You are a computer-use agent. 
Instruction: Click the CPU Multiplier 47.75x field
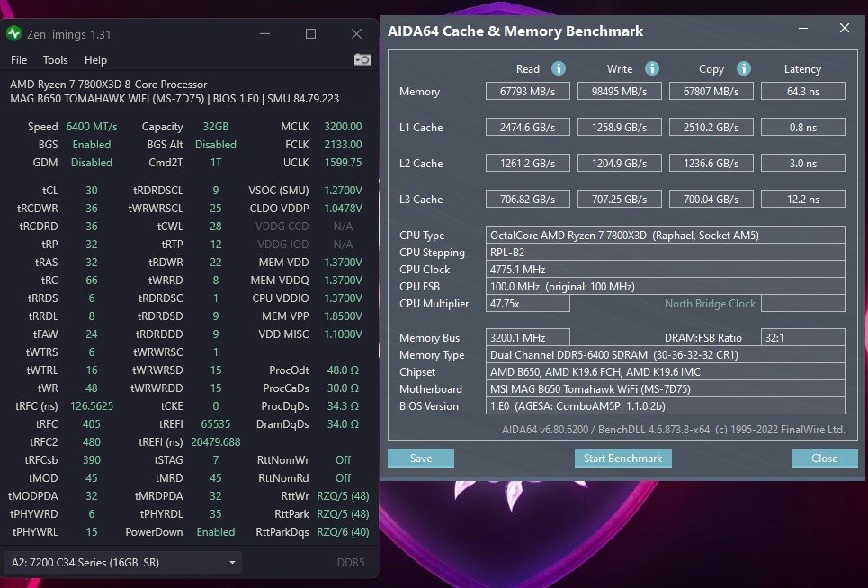528,304
